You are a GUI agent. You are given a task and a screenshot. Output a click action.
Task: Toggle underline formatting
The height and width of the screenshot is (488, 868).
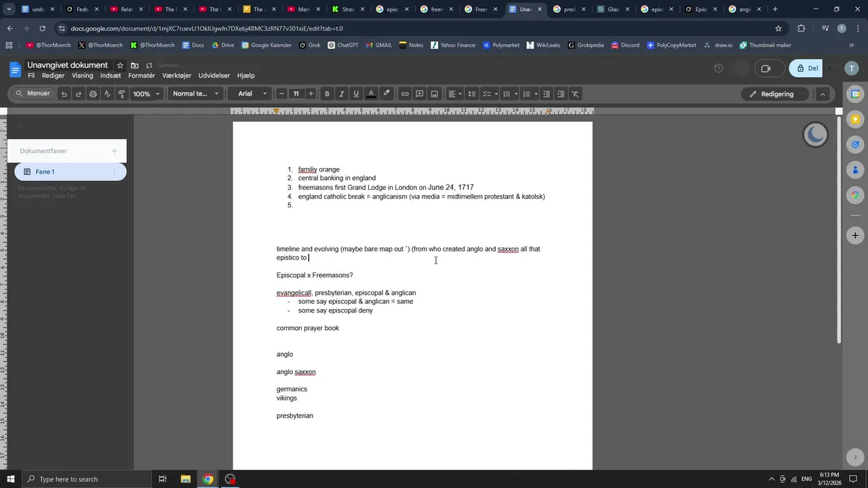point(356,94)
